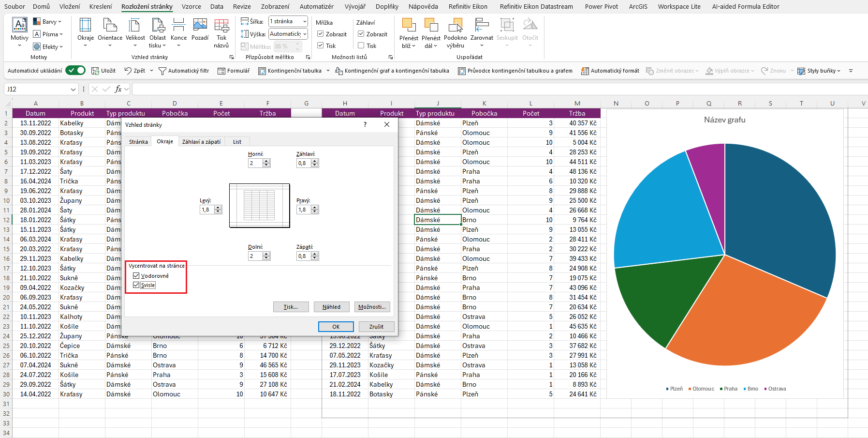Image resolution: width=868 pixels, height=438 pixels.
Task: Adjust the Zápatí margin spinner
Action: (x=315, y=256)
